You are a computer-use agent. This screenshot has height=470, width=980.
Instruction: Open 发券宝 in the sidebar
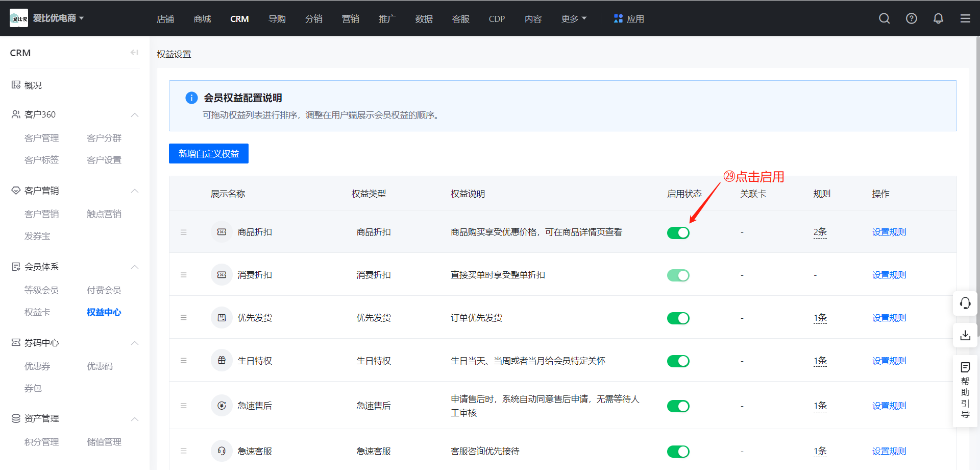pyautogui.click(x=37, y=236)
